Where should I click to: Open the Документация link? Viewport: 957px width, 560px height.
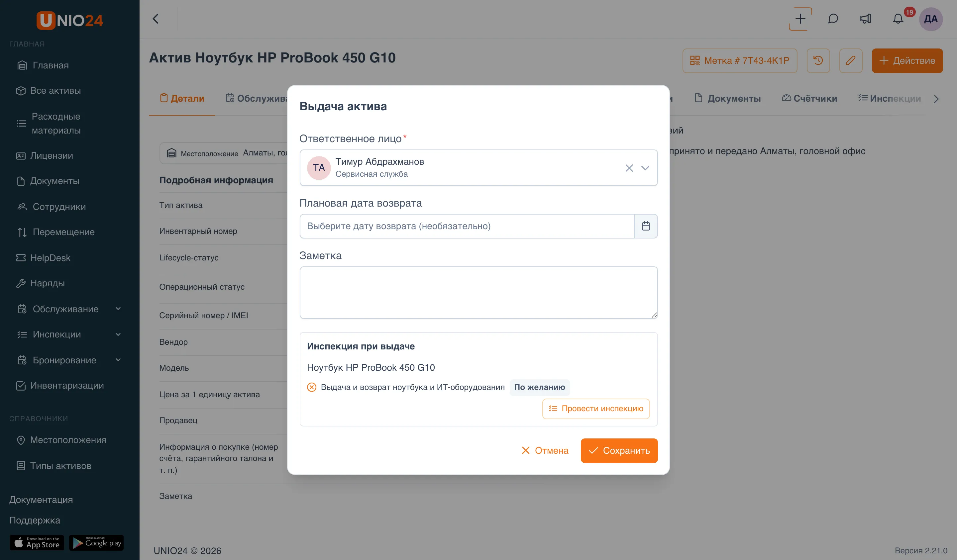(x=41, y=500)
